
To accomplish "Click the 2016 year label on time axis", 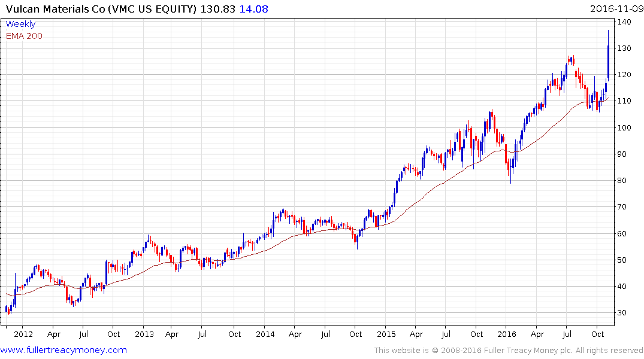I will (x=507, y=334).
